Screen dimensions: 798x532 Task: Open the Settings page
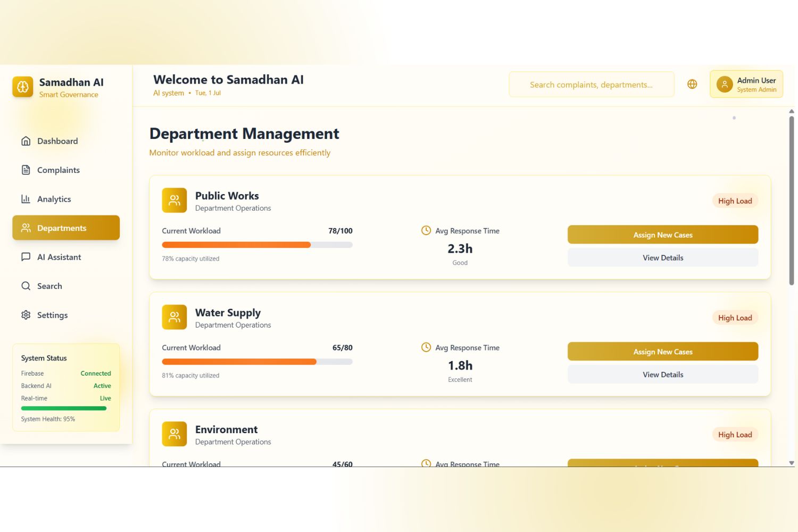66,315
